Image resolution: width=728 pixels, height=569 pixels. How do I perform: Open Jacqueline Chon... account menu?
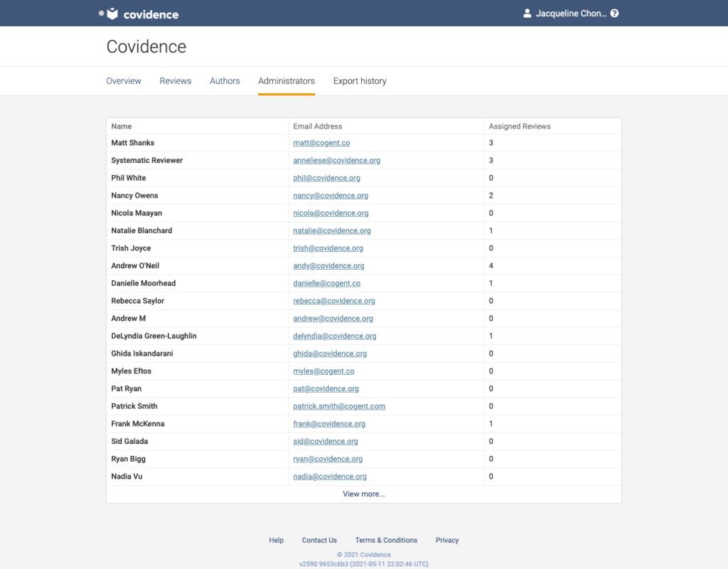point(571,14)
